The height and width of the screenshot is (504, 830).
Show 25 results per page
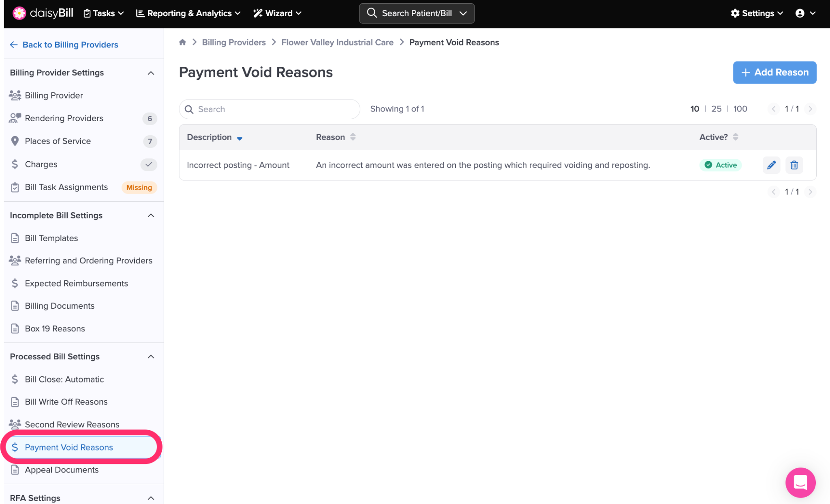(x=716, y=109)
